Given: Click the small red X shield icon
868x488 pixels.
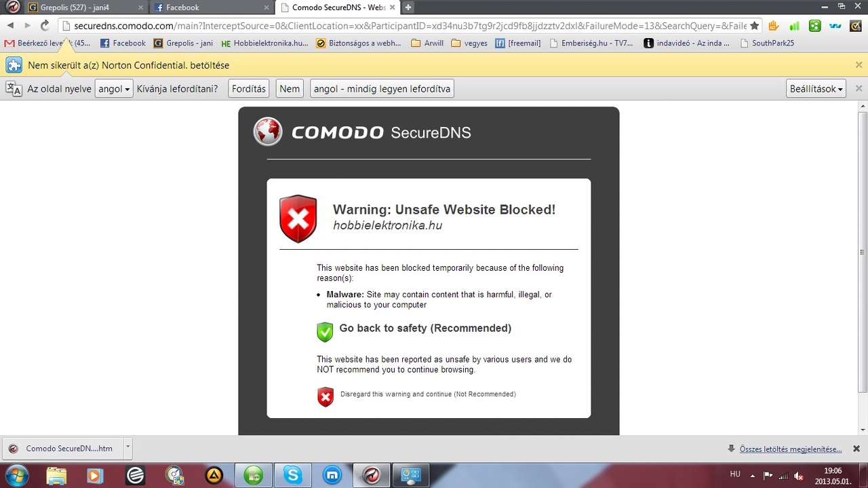Looking at the screenshot, I should (325, 397).
